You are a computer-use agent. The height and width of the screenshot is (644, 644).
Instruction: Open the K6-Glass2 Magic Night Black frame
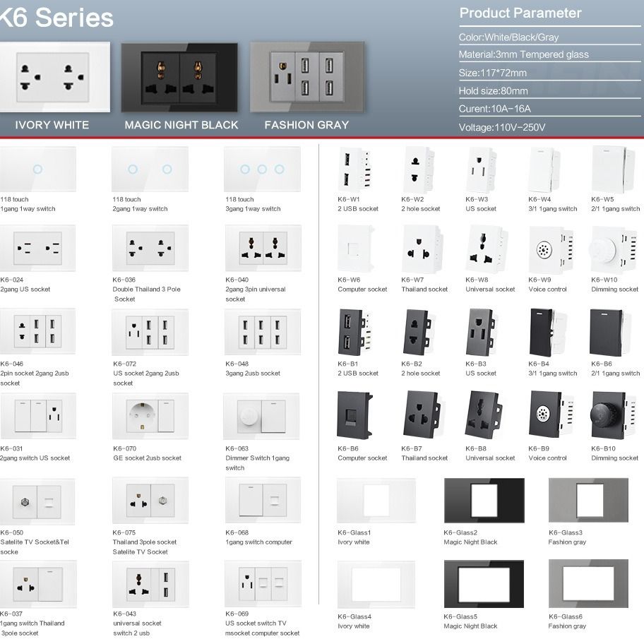click(484, 500)
